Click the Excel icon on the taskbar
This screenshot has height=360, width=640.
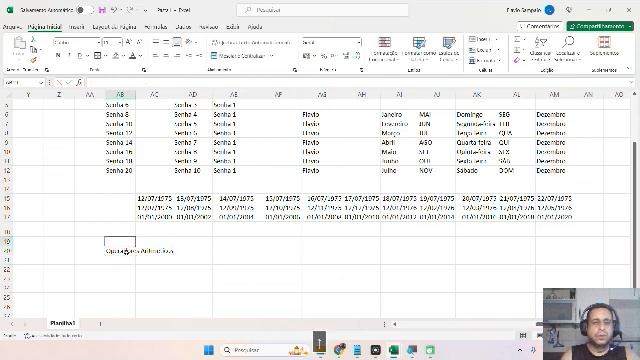point(393,350)
